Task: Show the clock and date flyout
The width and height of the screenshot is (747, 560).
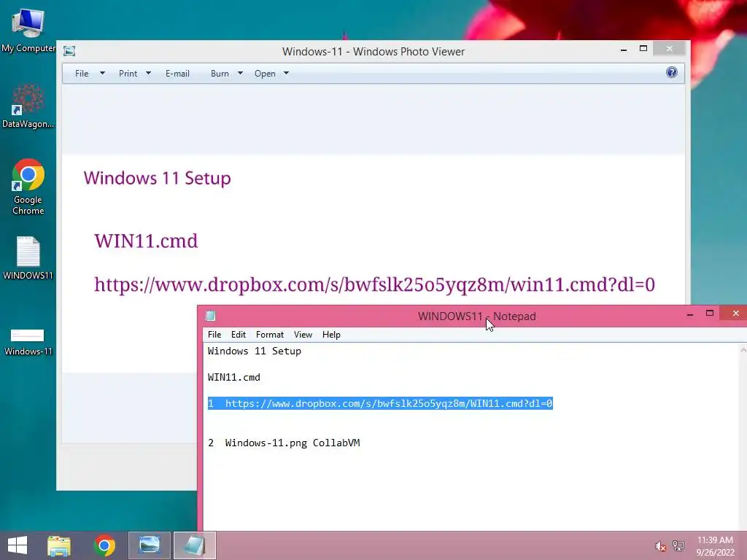Action: (x=715, y=545)
